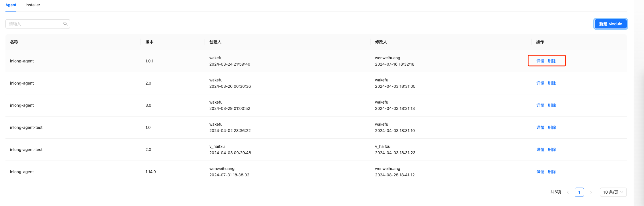Click 删除 on inlong-agent-test version 1.0

[552, 127]
